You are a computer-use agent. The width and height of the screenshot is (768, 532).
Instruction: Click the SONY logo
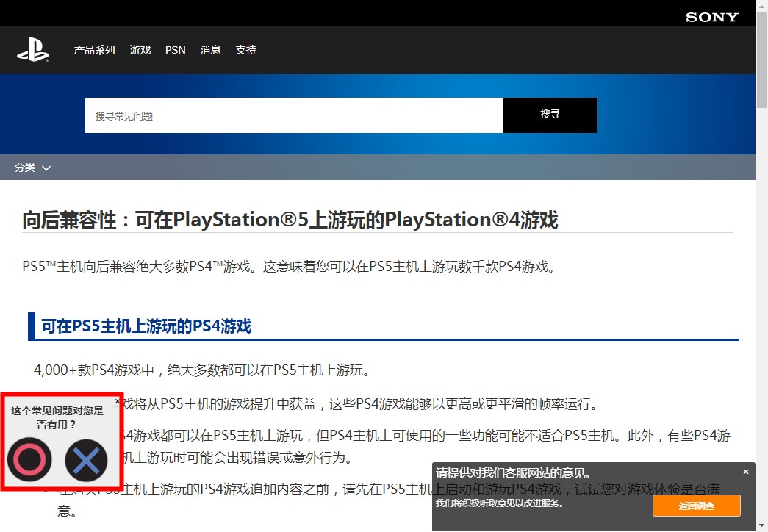click(711, 17)
